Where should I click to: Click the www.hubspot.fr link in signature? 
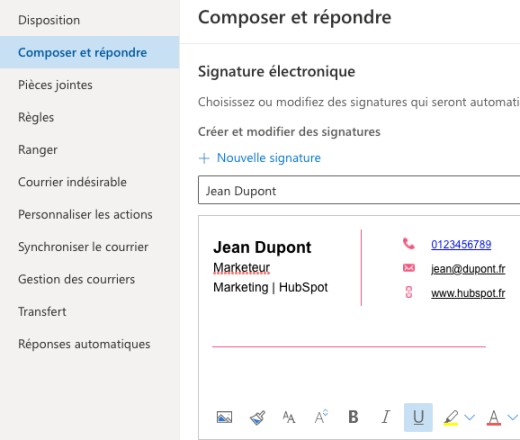468,293
